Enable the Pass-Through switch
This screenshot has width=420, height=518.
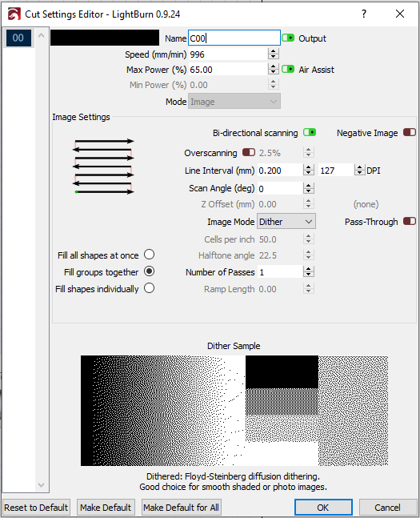pyautogui.click(x=410, y=221)
